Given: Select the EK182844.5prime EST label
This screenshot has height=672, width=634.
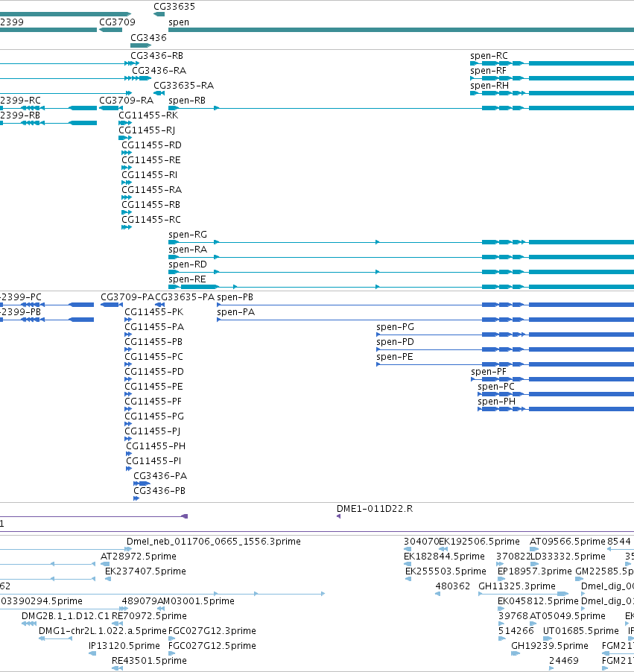Looking at the screenshot, I should pyautogui.click(x=444, y=557).
